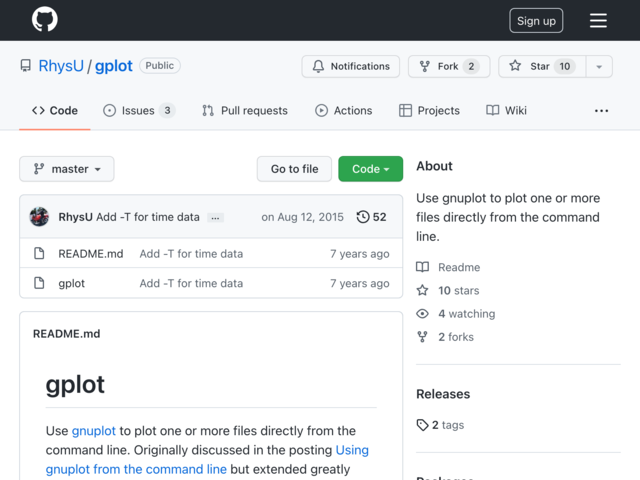This screenshot has height=480, width=640.
Task: Jump to Readme from About sidebar
Action: pyautogui.click(x=448, y=267)
